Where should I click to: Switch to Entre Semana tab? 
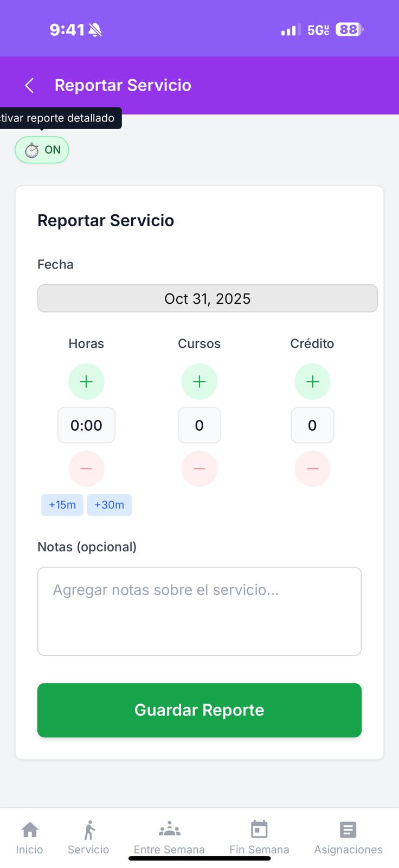169,838
